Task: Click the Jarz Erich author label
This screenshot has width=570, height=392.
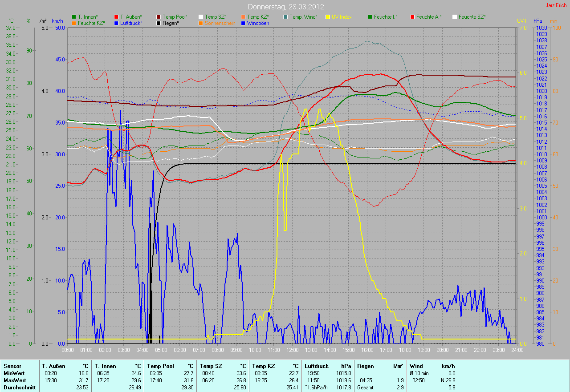Action: (x=557, y=5)
